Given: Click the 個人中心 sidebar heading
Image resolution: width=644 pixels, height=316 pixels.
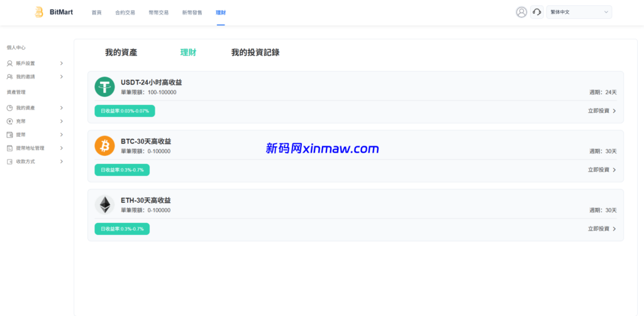Looking at the screenshot, I should click(x=16, y=48).
